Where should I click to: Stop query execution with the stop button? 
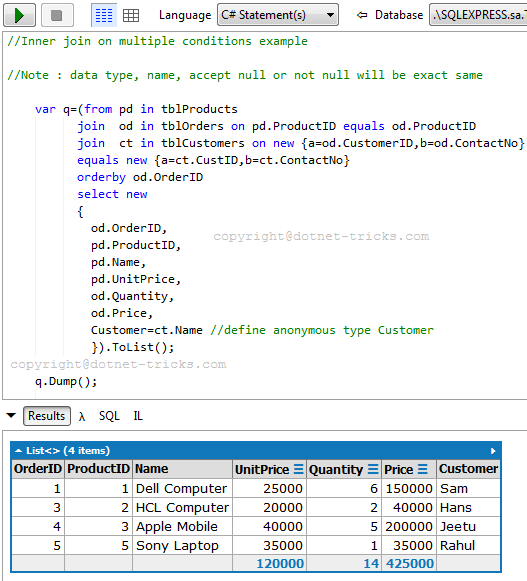tap(57, 15)
